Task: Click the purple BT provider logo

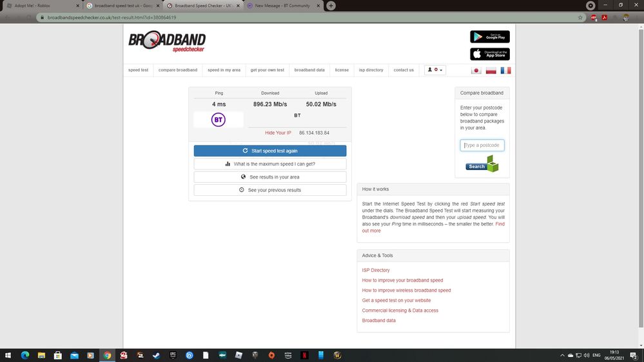Action: tap(219, 120)
